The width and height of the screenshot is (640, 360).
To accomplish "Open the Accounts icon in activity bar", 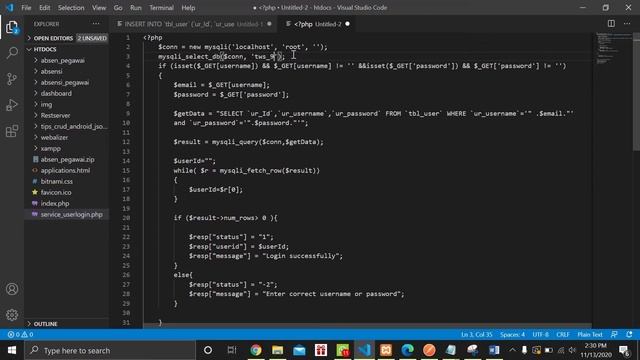I will click(x=12, y=289).
